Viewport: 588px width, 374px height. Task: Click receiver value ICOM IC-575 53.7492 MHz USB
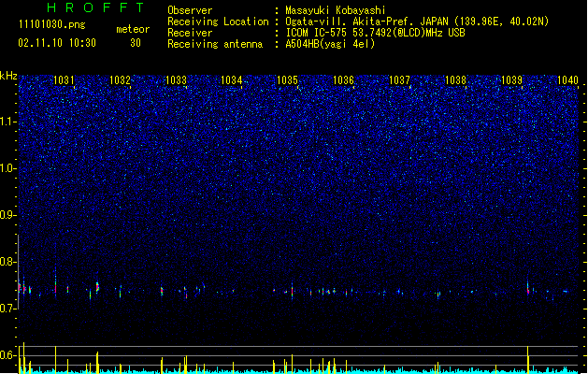376,33
